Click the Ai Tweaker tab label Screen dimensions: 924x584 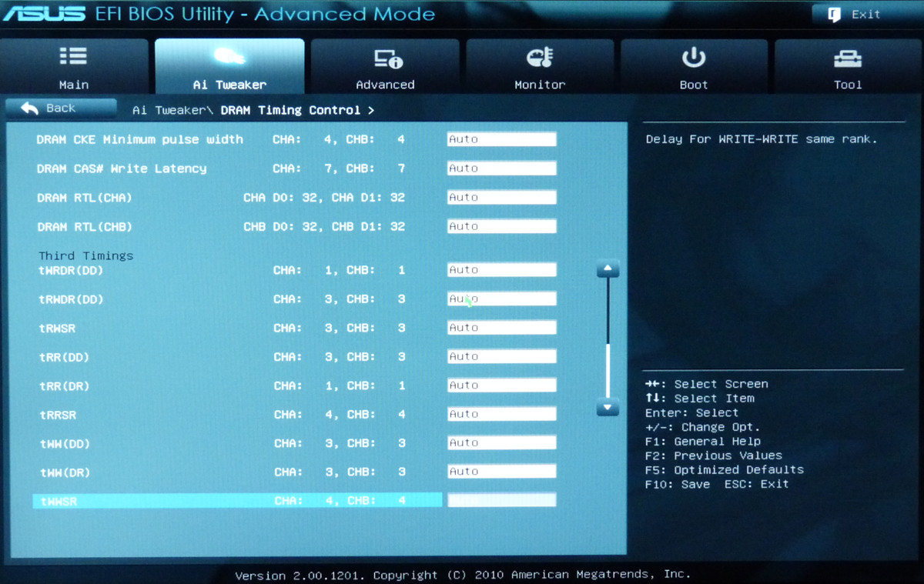click(229, 85)
